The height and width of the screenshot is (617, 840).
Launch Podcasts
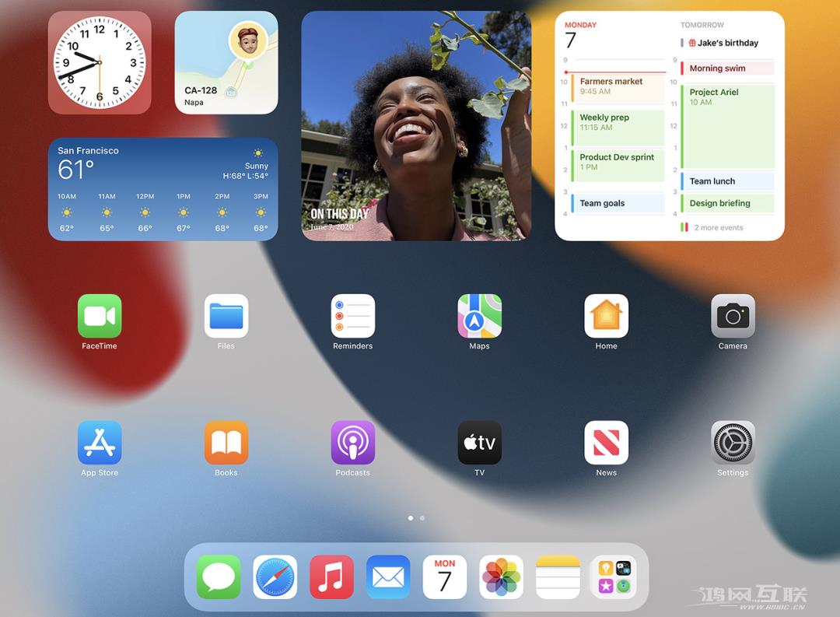(352, 442)
